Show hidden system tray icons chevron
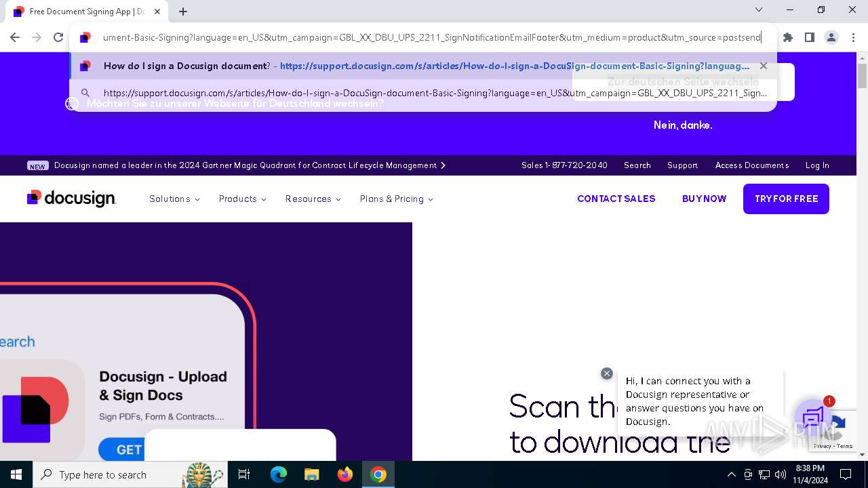Screen dimensions: 868x488 [x=731, y=474]
